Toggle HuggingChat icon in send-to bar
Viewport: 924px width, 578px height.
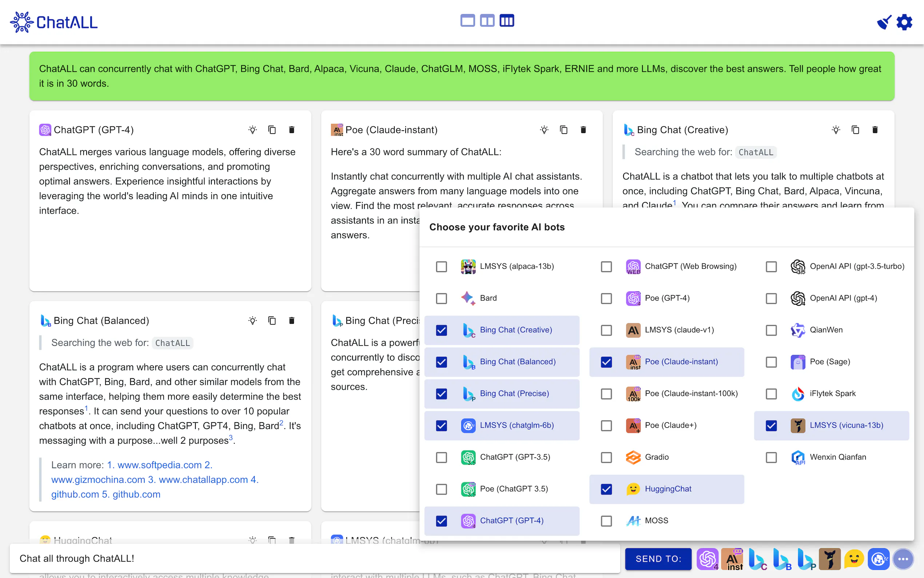854,559
